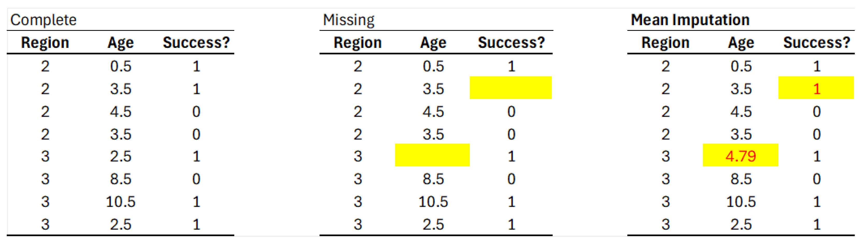Select the empty yellow Age cell in Missing table

(432, 155)
